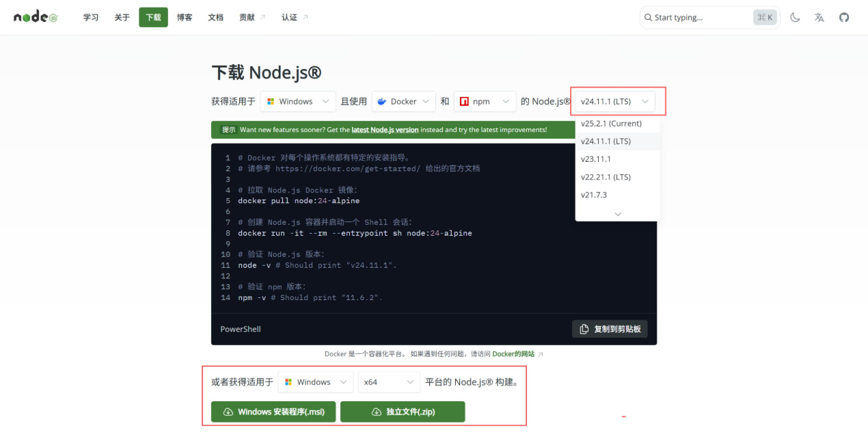The width and height of the screenshot is (868, 436).
Task: Expand the npm package manager dropdown
Action: coord(485,101)
